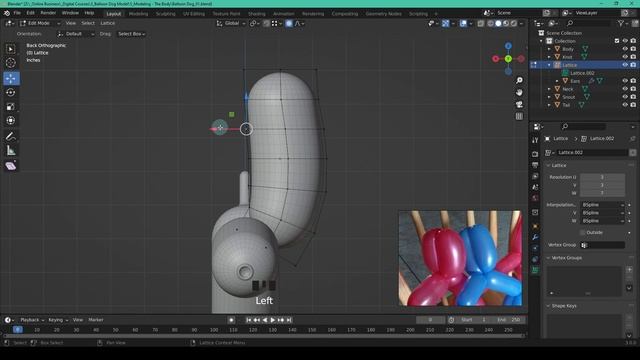The image size is (640, 360).
Task: Open the Output properties tab
Action: [x=535, y=165]
